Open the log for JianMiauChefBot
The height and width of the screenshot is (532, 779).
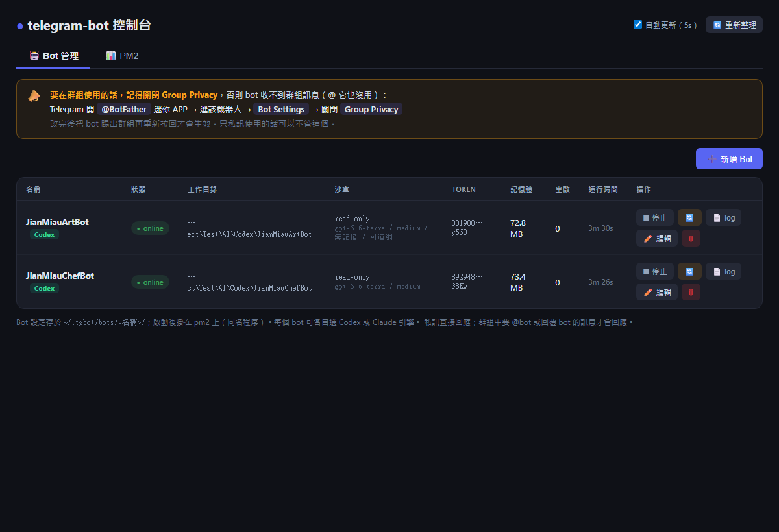[x=723, y=271]
